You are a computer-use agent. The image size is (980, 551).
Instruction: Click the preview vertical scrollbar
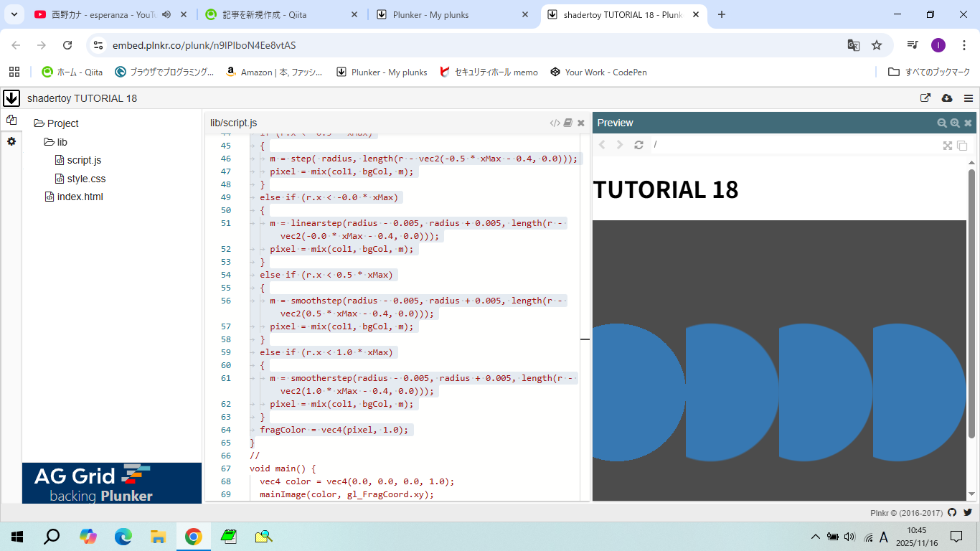pos(972,303)
